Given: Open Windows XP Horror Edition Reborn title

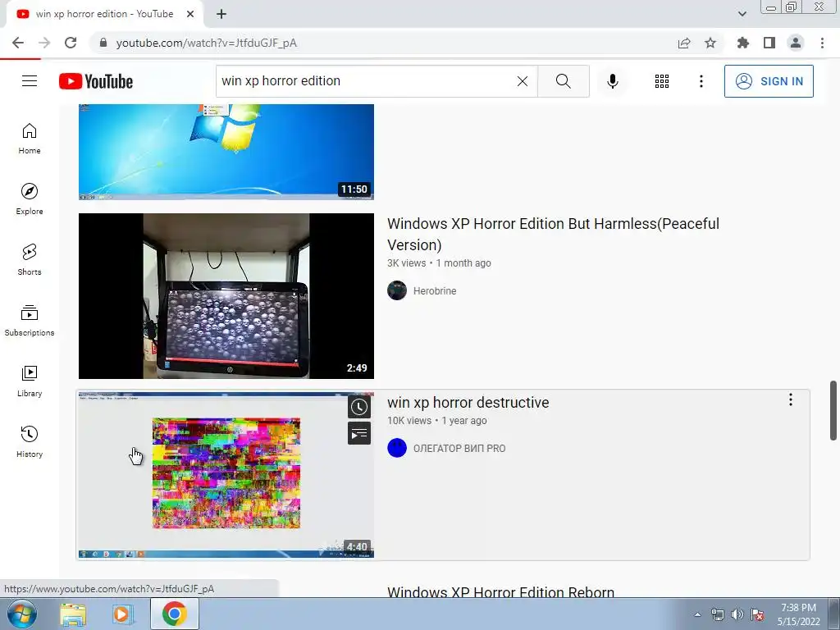Looking at the screenshot, I should point(500,592).
